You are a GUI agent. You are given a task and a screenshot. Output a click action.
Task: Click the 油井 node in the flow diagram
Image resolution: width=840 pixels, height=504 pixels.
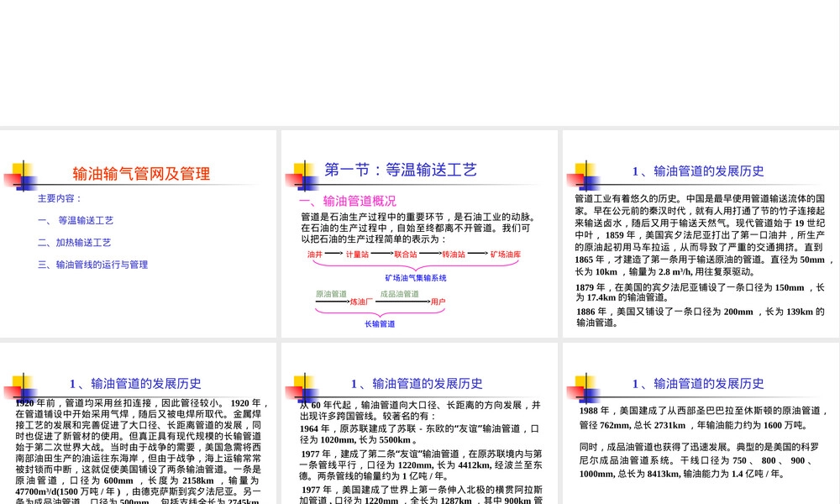click(315, 255)
